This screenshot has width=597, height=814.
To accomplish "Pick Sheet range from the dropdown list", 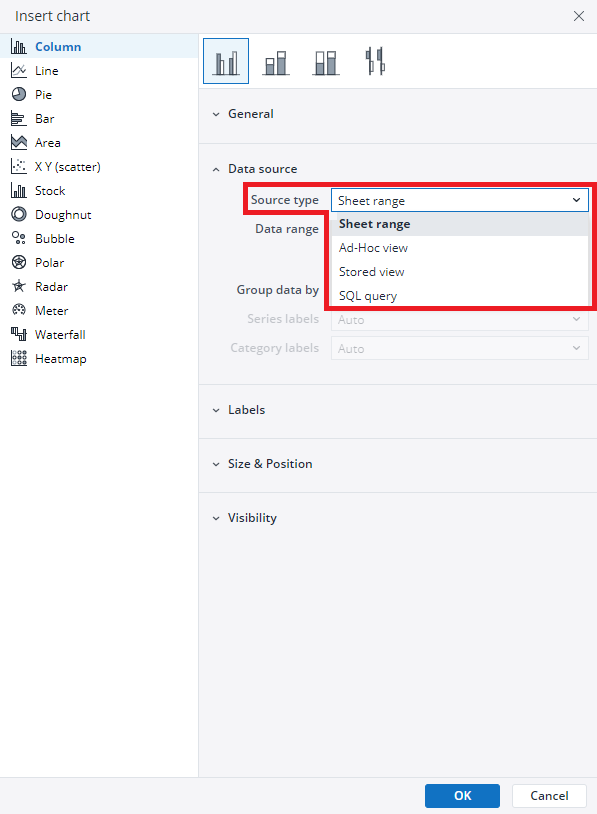I will click(x=460, y=224).
